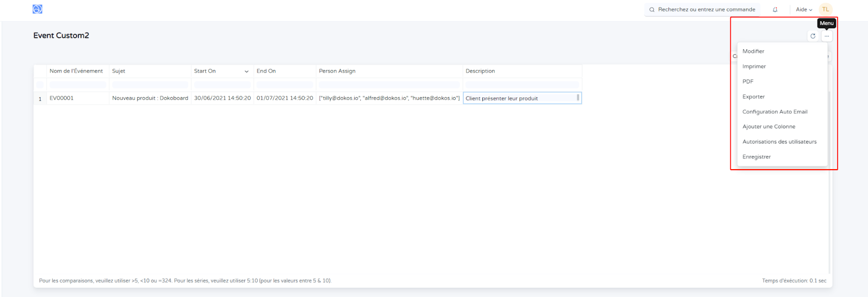
Task: Open the notifications bell
Action: tap(775, 10)
